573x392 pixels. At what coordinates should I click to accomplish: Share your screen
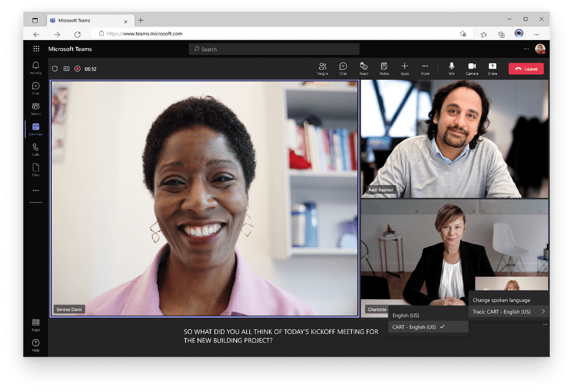tap(493, 68)
